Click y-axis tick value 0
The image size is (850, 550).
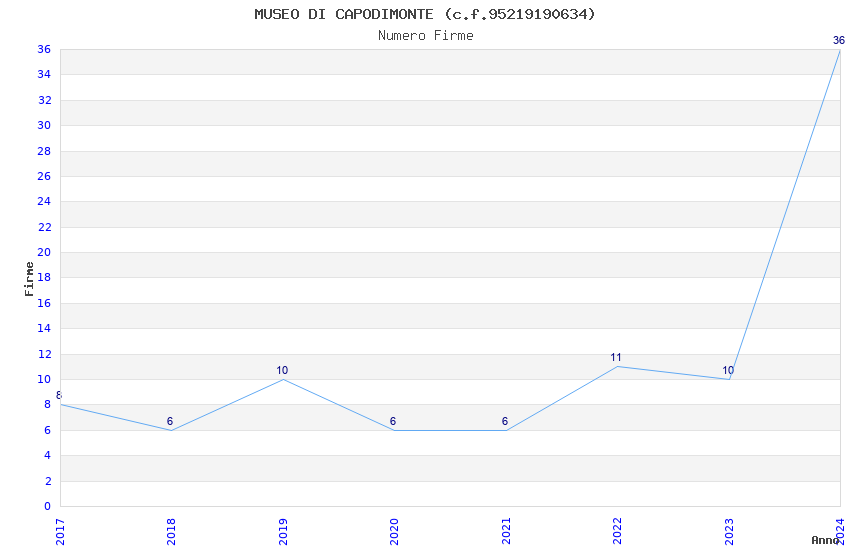coord(48,506)
